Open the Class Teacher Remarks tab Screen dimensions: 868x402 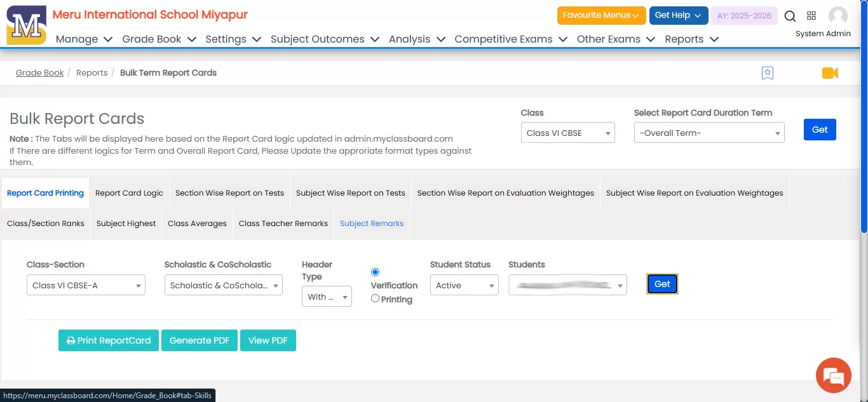pos(283,224)
